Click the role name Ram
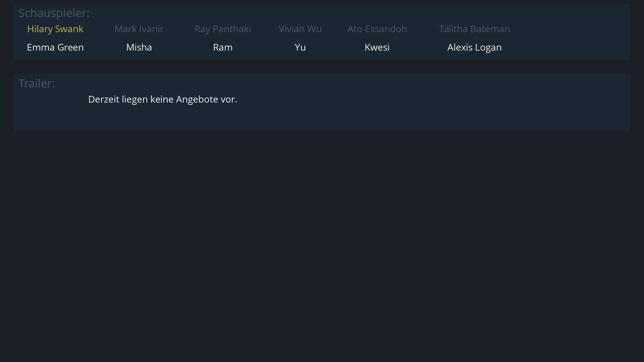This screenshot has height=362, width=644. [x=223, y=47]
